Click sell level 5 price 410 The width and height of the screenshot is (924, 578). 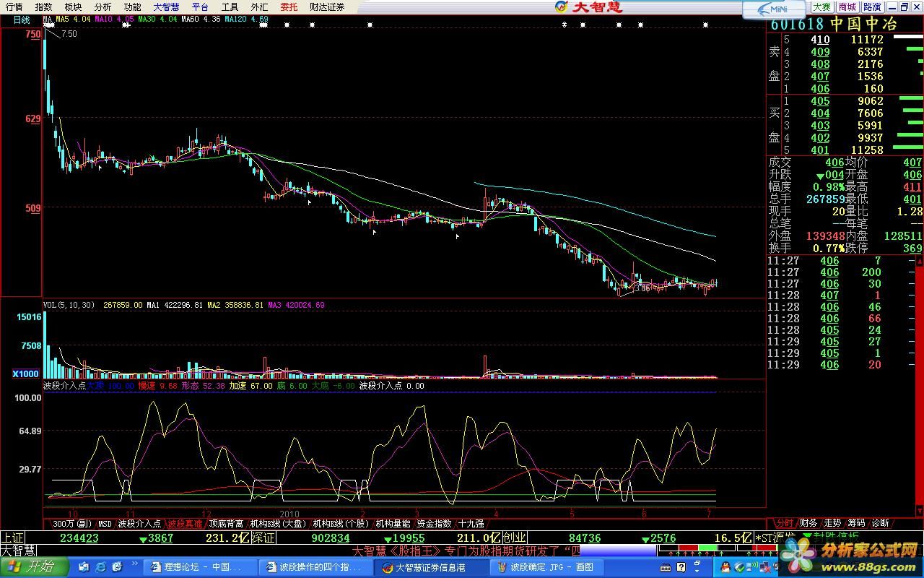(820, 40)
